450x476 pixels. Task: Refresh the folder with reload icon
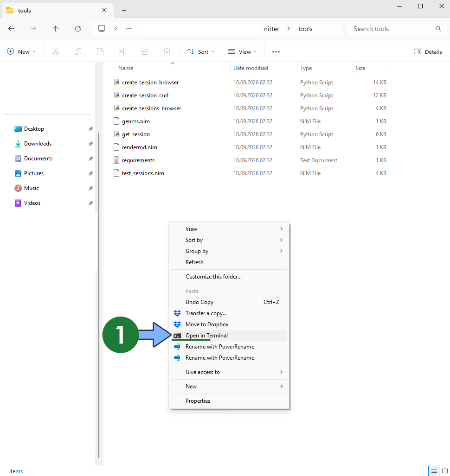[78, 29]
